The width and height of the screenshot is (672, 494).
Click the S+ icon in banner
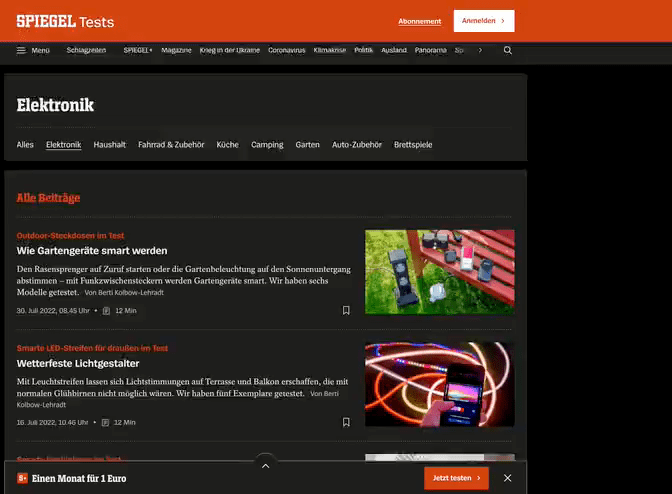coord(22,478)
